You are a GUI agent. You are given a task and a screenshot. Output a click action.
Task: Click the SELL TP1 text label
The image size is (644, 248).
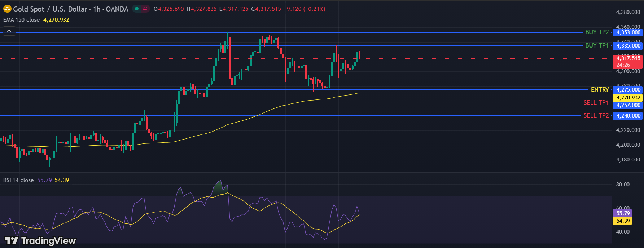[x=596, y=103]
